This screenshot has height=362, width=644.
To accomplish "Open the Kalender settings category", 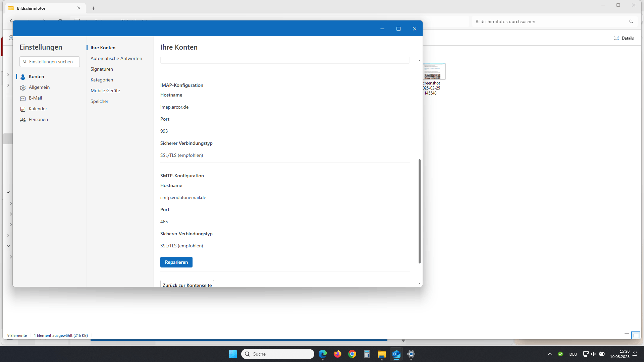I will 38,109.
